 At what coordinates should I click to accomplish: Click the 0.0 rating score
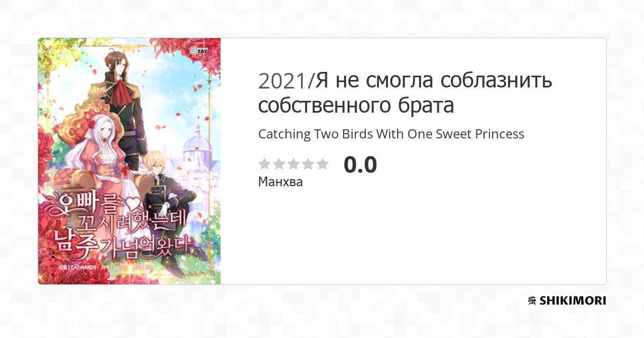(360, 164)
